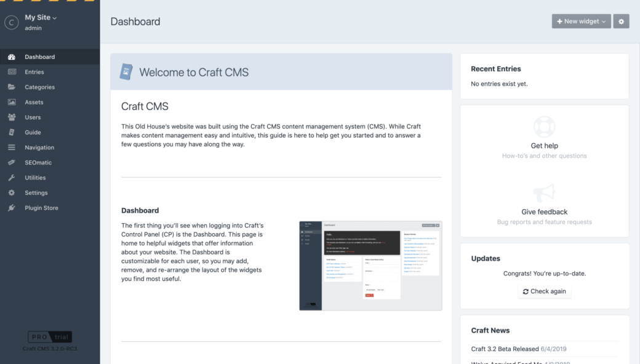This screenshot has height=364, width=640.
Task: Click the Updates widget heading
Action: point(486,258)
